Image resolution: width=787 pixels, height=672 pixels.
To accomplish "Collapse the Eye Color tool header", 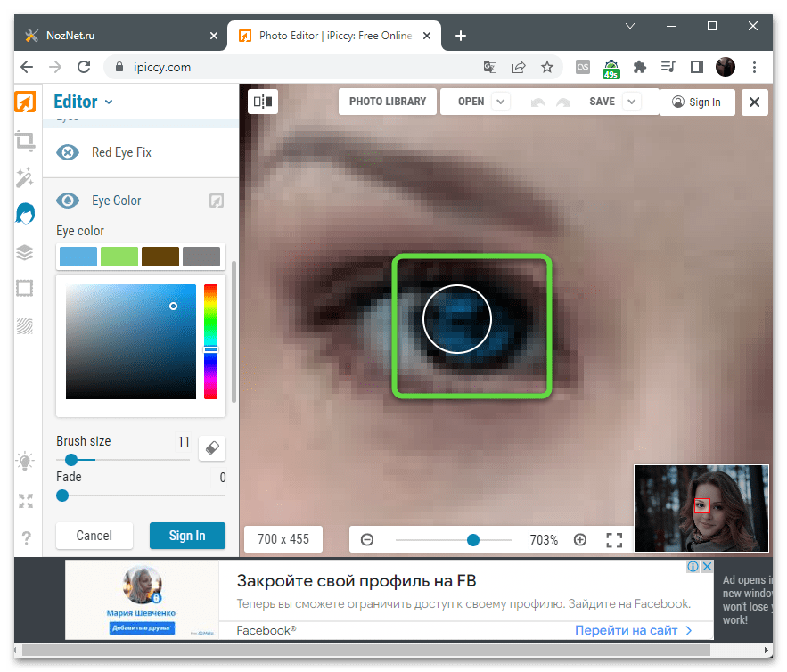I will [141, 201].
